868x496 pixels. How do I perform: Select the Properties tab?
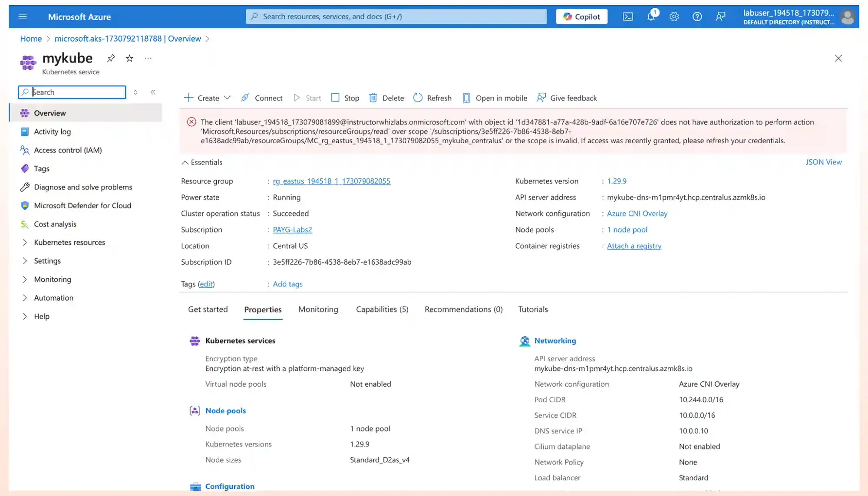(263, 309)
